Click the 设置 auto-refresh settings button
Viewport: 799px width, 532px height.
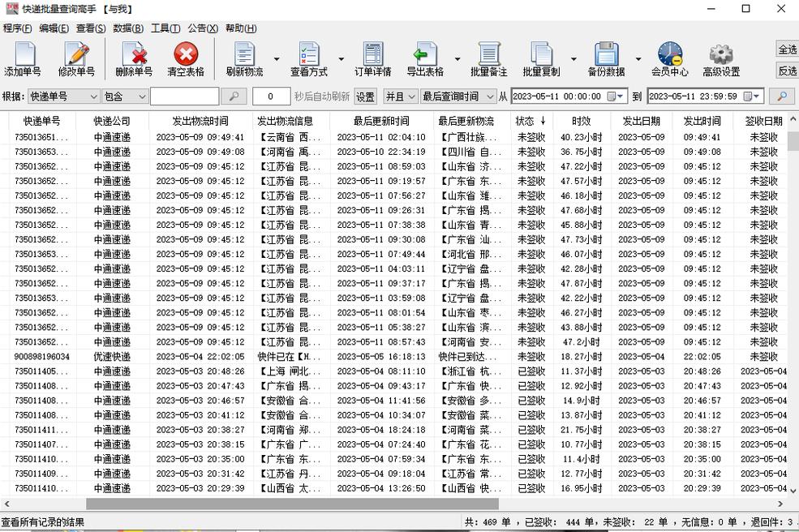(x=364, y=97)
